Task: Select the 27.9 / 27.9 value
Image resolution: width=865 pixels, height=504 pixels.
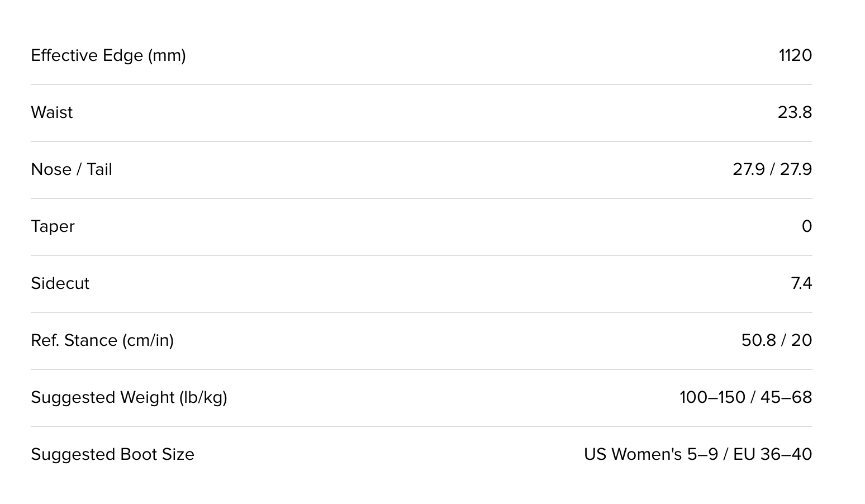Action: (772, 169)
